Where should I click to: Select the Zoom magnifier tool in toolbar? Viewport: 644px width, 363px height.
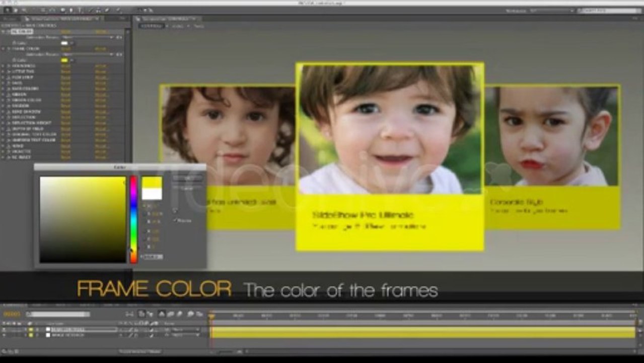click(24, 10)
